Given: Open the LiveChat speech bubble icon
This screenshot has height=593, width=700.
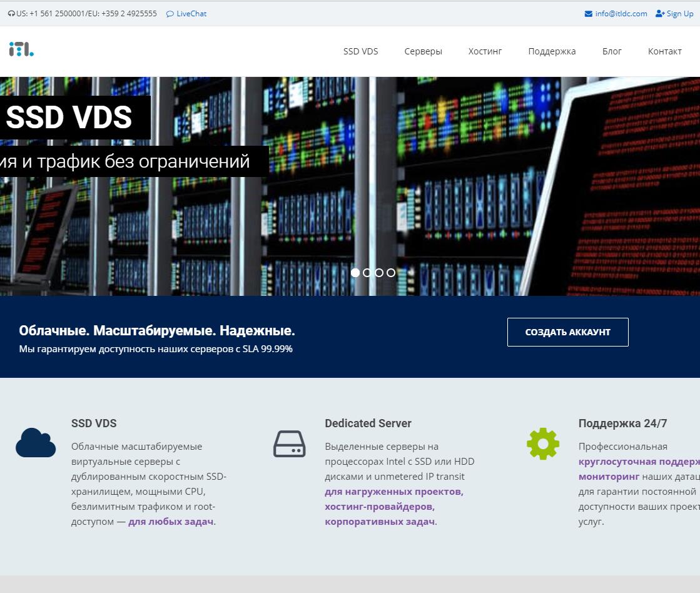Looking at the screenshot, I should point(169,13).
